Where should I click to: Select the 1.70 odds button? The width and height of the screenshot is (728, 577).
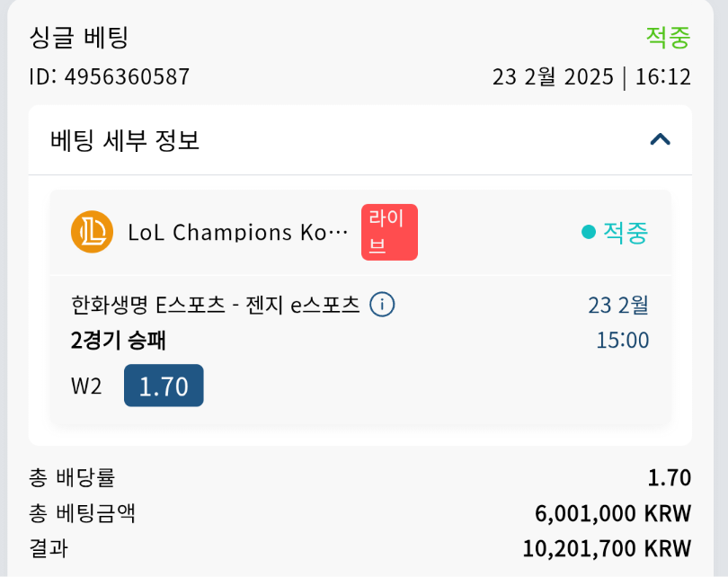pyautogui.click(x=164, y=386)
